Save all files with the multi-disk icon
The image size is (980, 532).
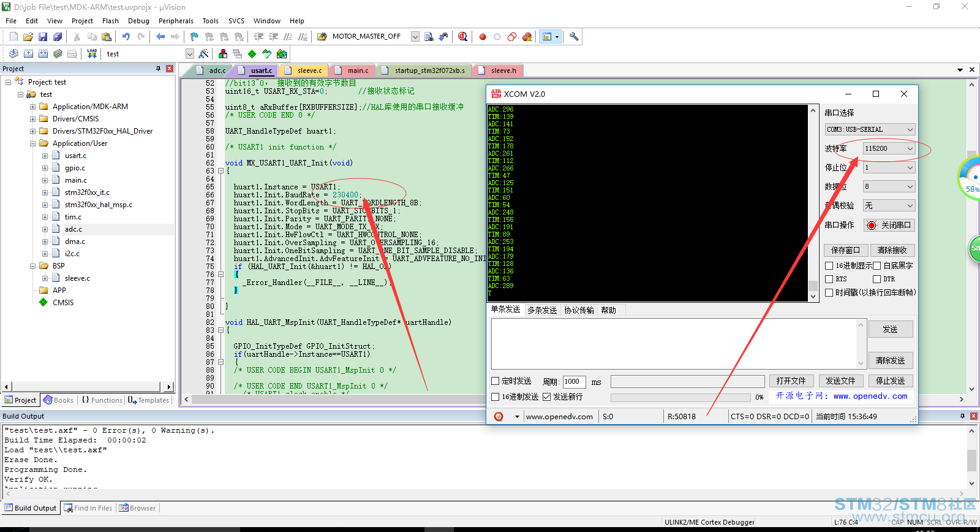point(58,37)
